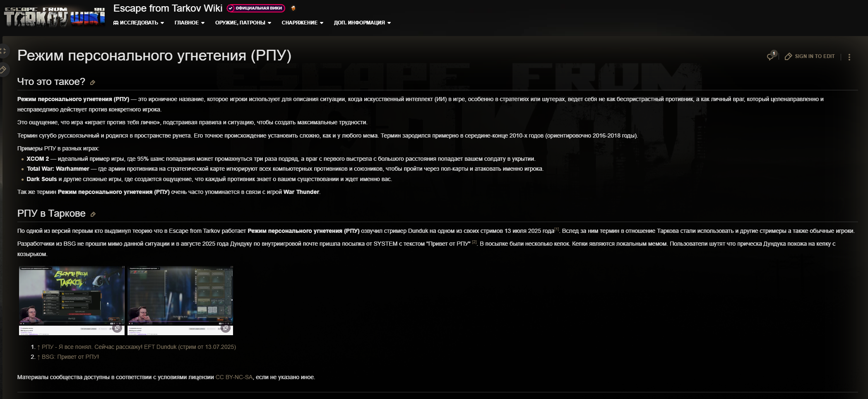Click the small orange icon beside the badge
The image size is (868, 399).
[x=293, y=8]
